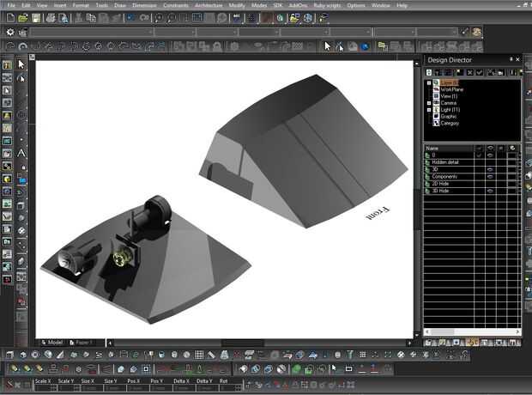Toggle visibility eye for Components layer
The height and width of the screenshot is (395, 532).
coord(490,177)
